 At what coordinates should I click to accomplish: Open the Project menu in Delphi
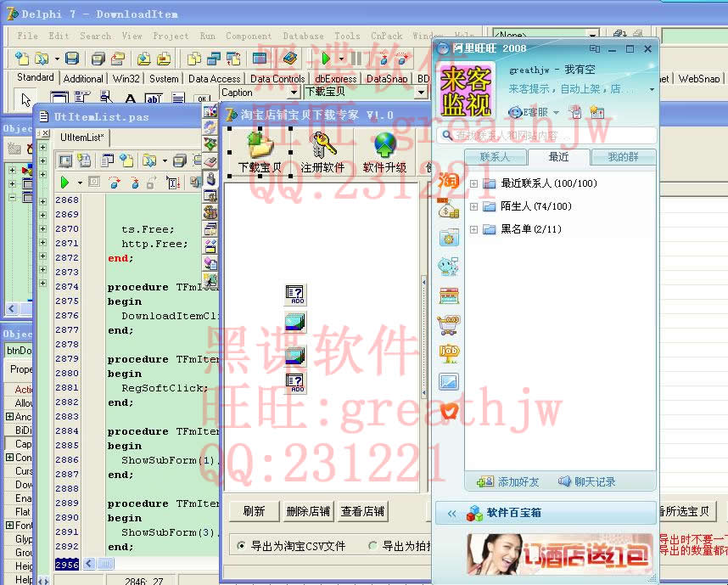(x=171, y=36)
